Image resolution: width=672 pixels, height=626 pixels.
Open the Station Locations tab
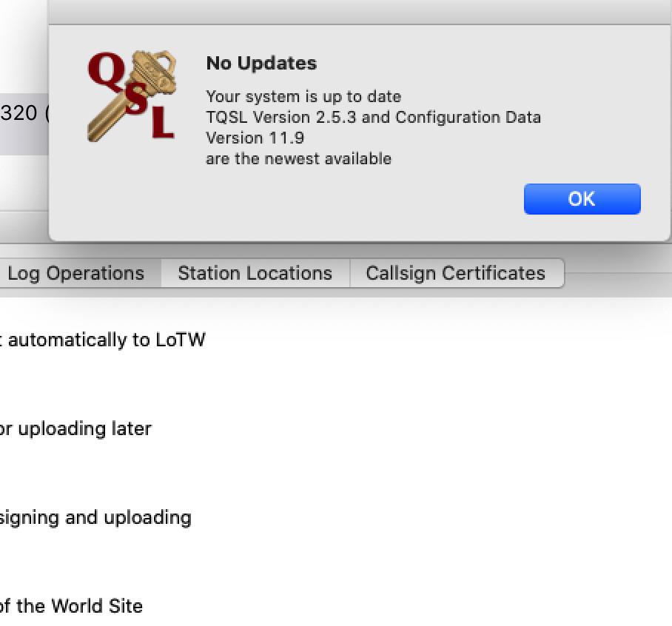coord(255,273)
